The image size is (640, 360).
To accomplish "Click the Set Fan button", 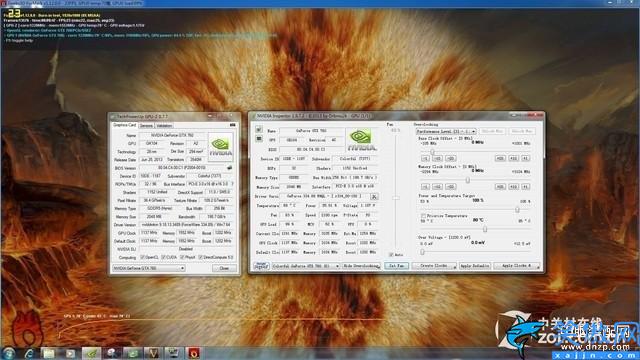I will pyautogui.click(x=396, y=266).
